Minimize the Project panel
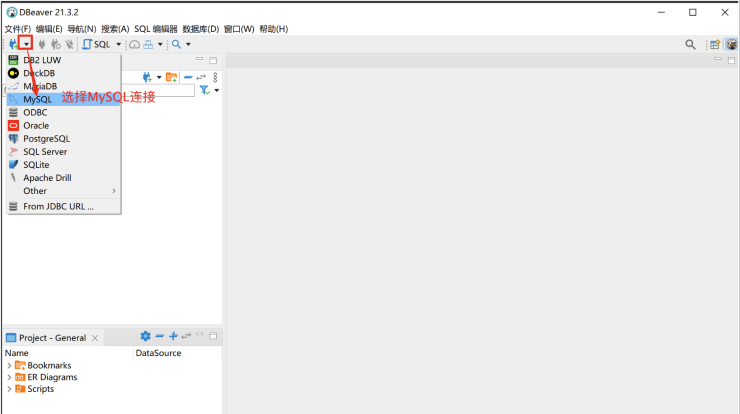The height and width of the screenshot is (414, 740). pyautogui.click(x=200, y=335)
